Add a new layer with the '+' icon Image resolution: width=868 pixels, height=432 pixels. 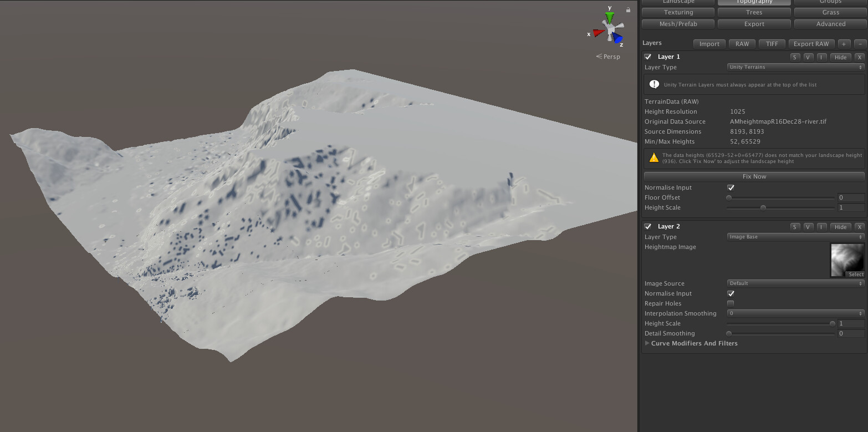844,43
